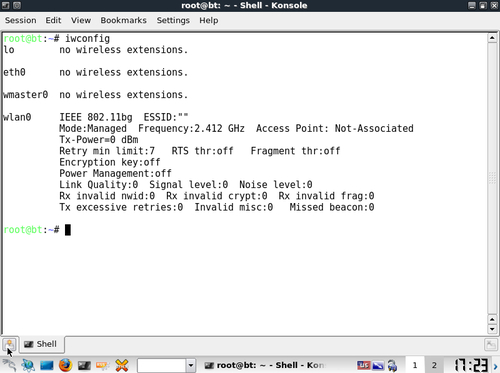The height and width of the screenshot is (373, 500).
Task: Switch to virtual desktop 1
Action: [415, 365]
